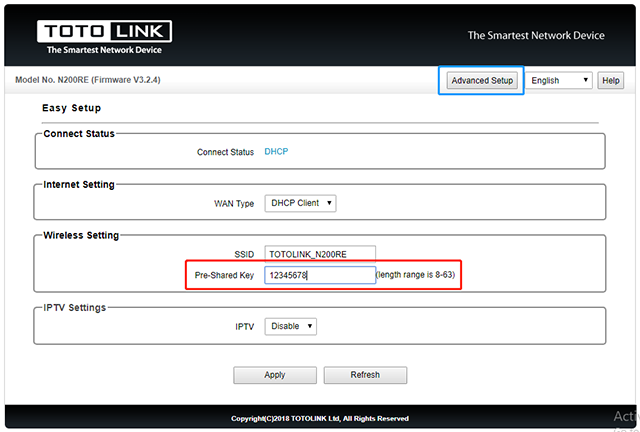Open the English language dropdown
The width and height of the screenshot is (640, 432).
(x=559, y=80)
